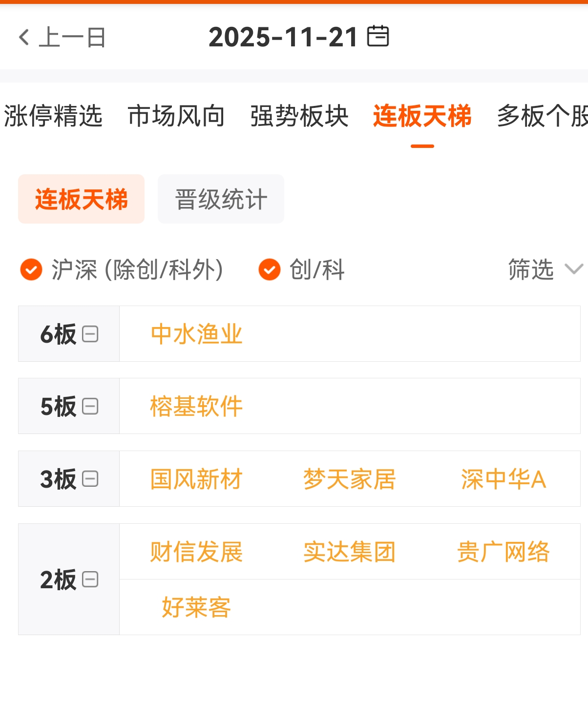The width and height of the screenshot is (588, 722).
Task: Open stock 贵广网络
Action: pos(503,552)
